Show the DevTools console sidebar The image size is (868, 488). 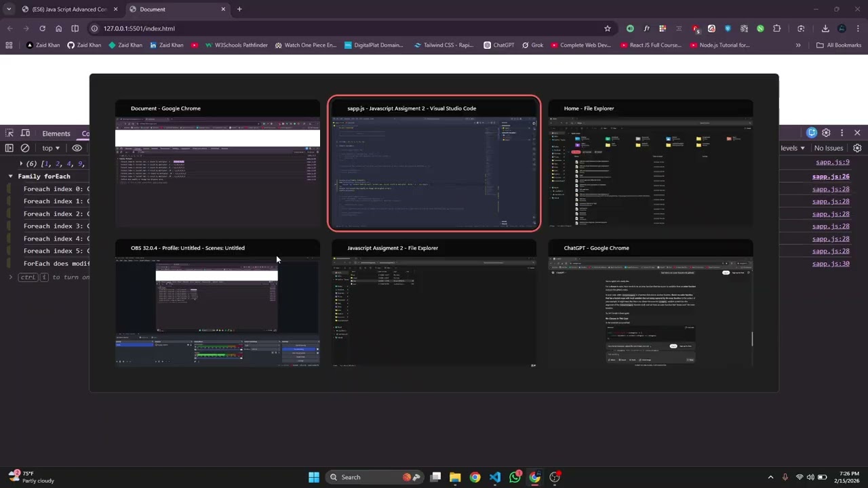click(9, 148)
